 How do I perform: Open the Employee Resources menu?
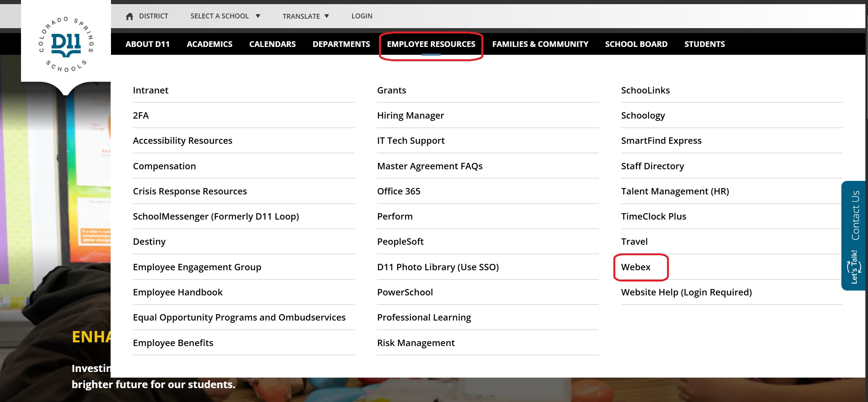coord(431,44)
